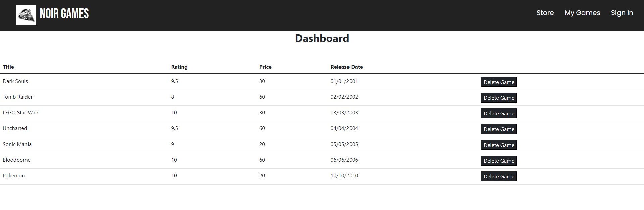Click Bloodborne's rating of 10
This screenshot has height=210, width=644.
point(174,160)
